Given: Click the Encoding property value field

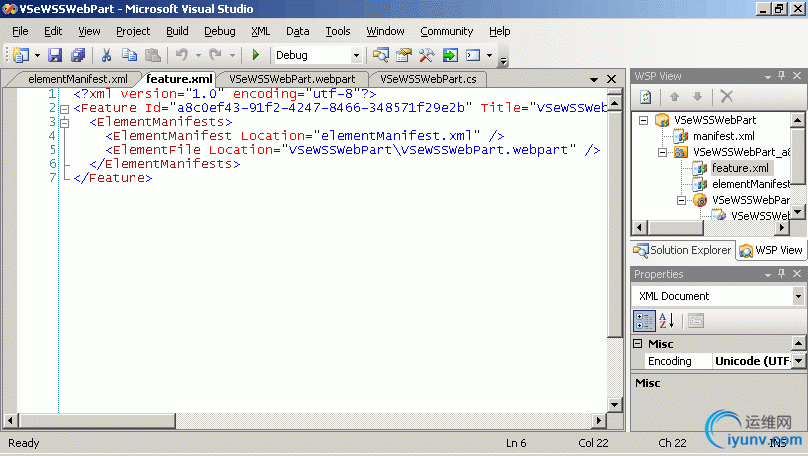Looking at the screenshot, I should [x=752, y=361].
